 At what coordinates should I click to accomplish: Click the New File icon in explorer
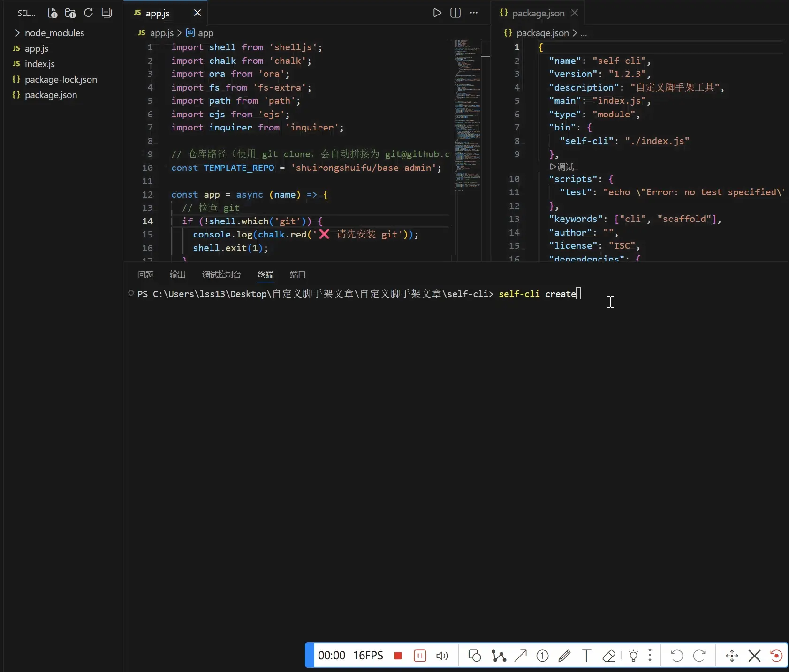[x=53, y=13]
